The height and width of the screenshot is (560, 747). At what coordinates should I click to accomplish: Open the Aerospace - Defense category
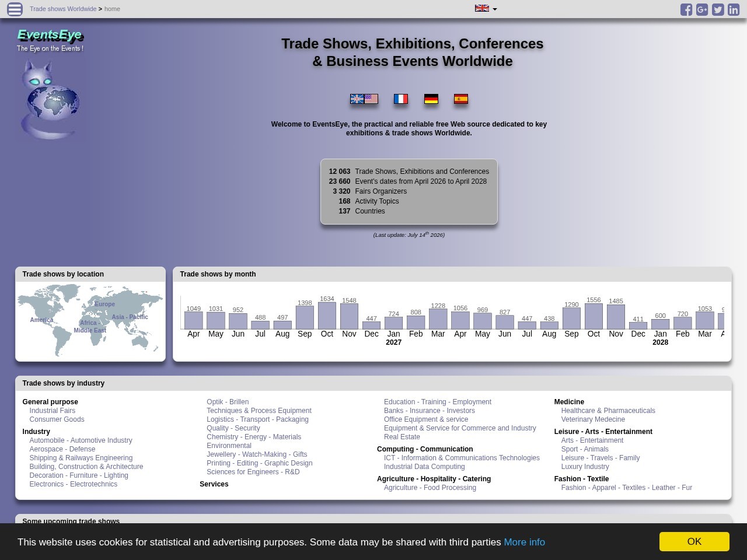[62, 449]
